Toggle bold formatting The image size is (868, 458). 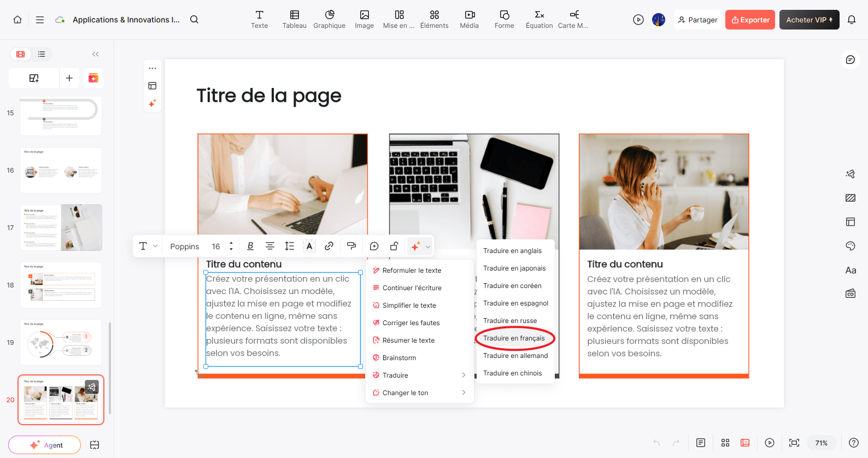(x=250, y=246)
